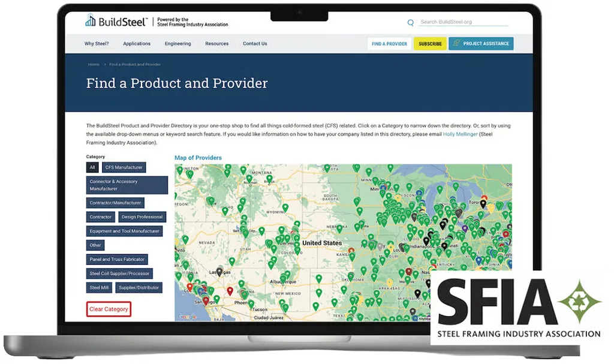This screenshot has height=364, width=614.
Task: Focus the Search BuildSteel.org field
Action: tap(463, 22)
